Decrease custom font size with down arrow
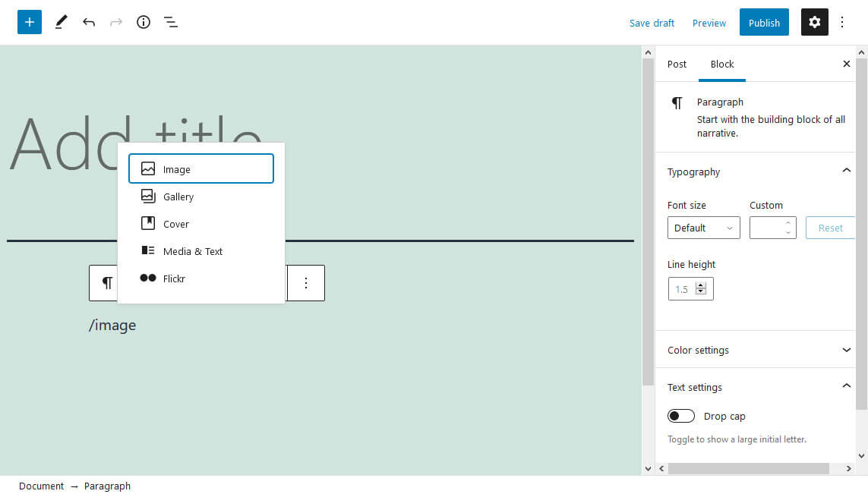Viewport: 868px width, 494px height. (788, 233)
